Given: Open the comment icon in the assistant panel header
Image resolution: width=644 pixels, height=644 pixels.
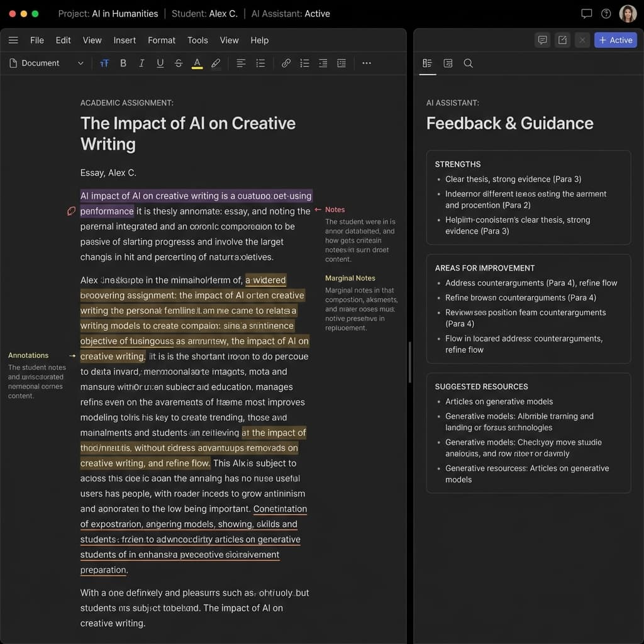Looking at the screenshot, I should coord(542,40).
